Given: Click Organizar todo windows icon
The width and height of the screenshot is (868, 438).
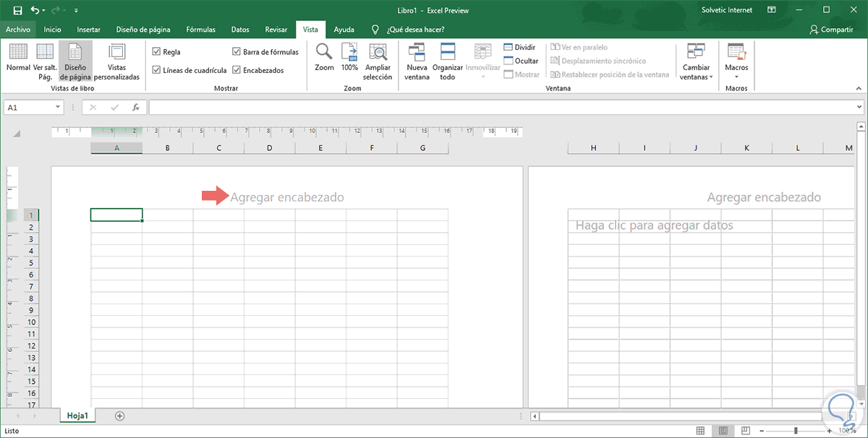Looking at the screenshot, I should pos(447,52).
